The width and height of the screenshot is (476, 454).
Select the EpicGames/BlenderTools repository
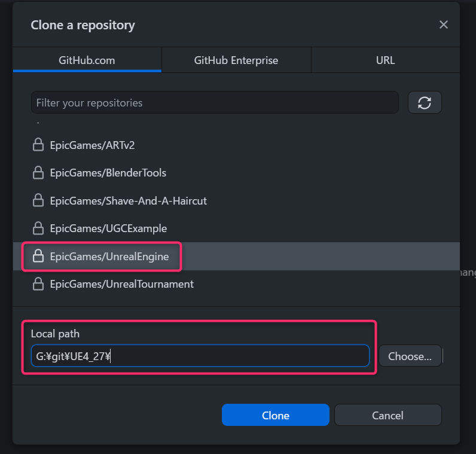pos(236,173)
